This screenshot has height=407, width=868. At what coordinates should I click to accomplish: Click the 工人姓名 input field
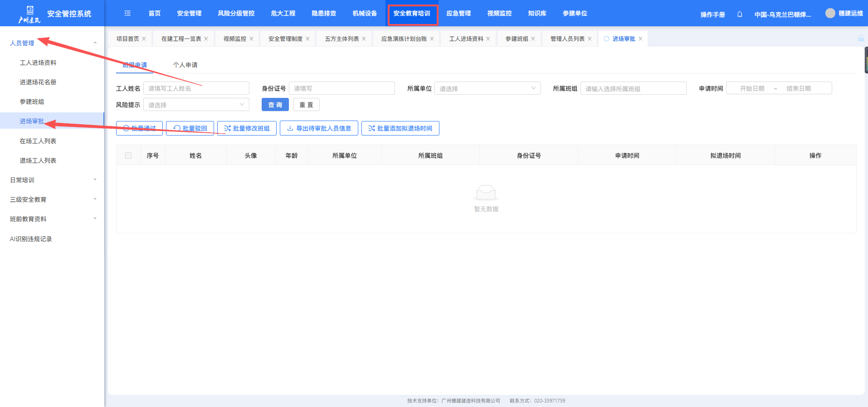[x=196, y=88]
